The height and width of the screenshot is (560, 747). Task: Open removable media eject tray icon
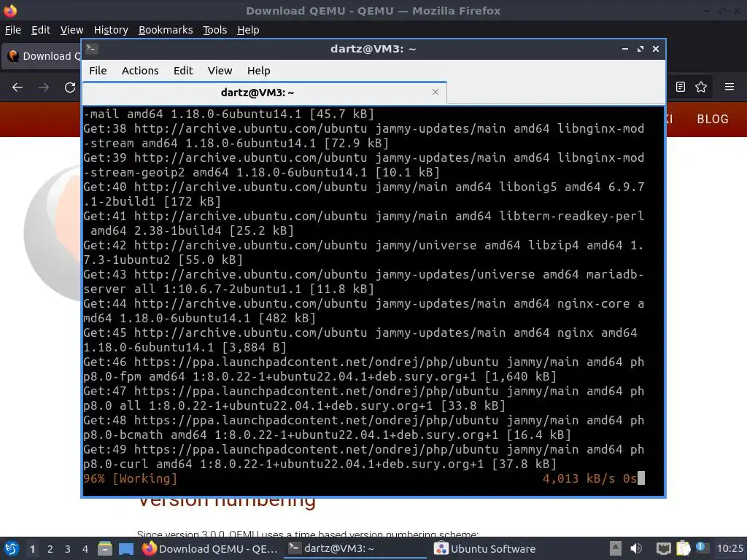click(x=616, y=548)
